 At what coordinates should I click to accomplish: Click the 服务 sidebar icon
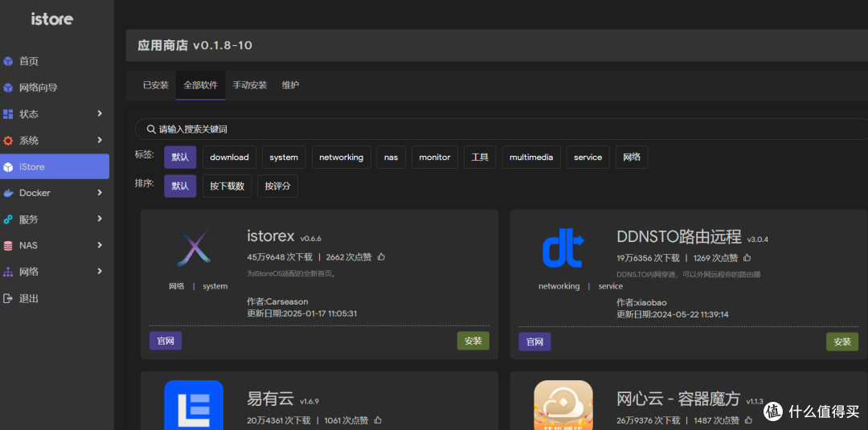[8, 219]
